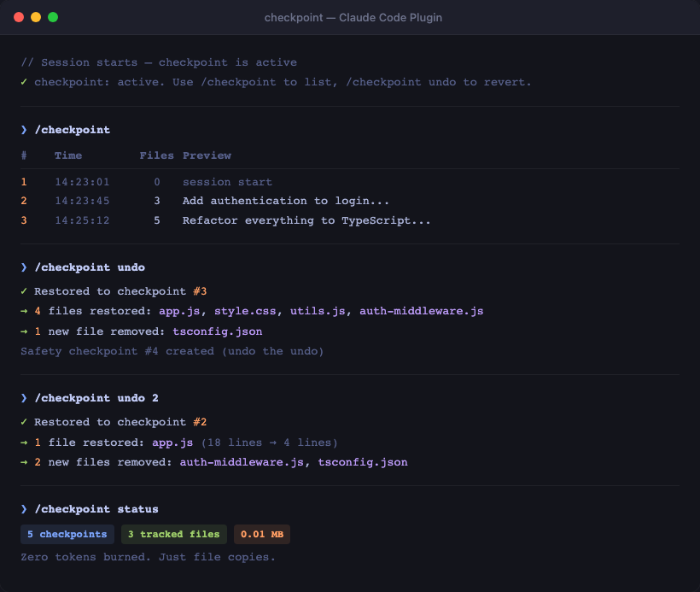Click checkpoint number 1 in the list

point(24,182)
